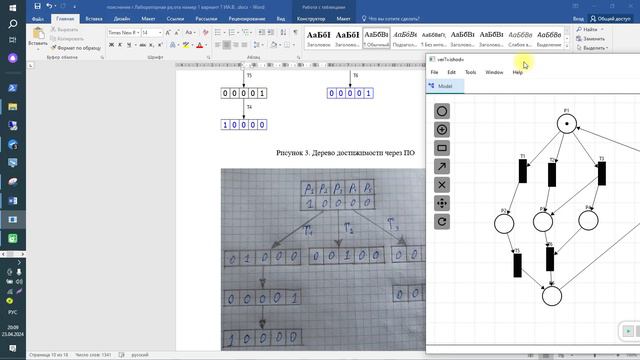
Task: Select the Transition rectangle tool
Action: click(442, 148)
